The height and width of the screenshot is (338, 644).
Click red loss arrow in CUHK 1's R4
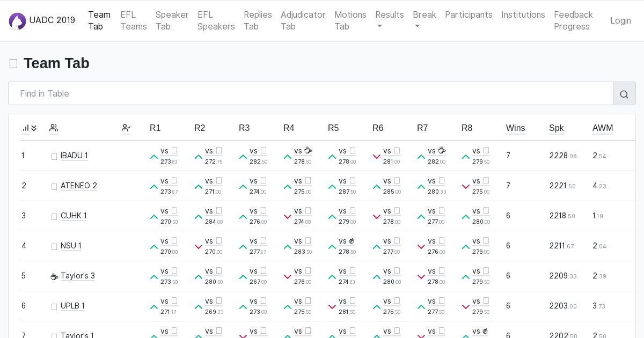pos(288,217)
